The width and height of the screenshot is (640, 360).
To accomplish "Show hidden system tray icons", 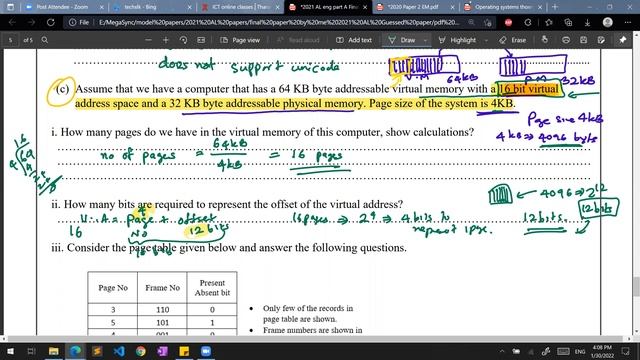I will point(502,351).
